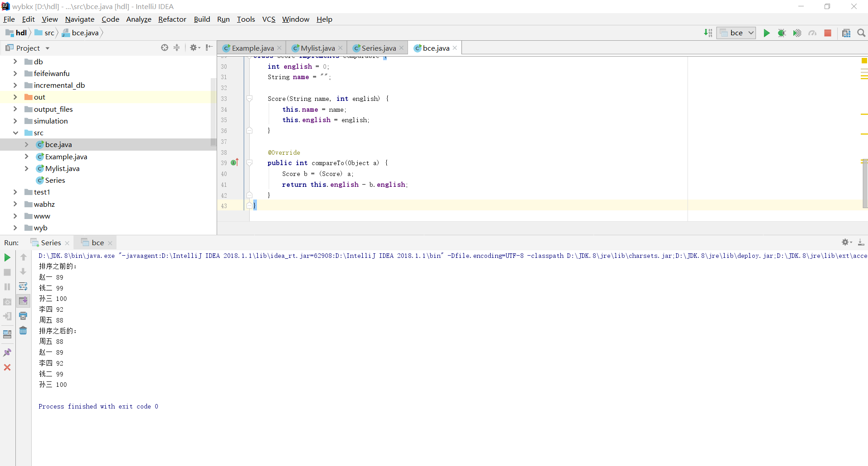Collapse all in Project panel
The height and width of the screenshot is (466, 868).
[x=176, y=48]
